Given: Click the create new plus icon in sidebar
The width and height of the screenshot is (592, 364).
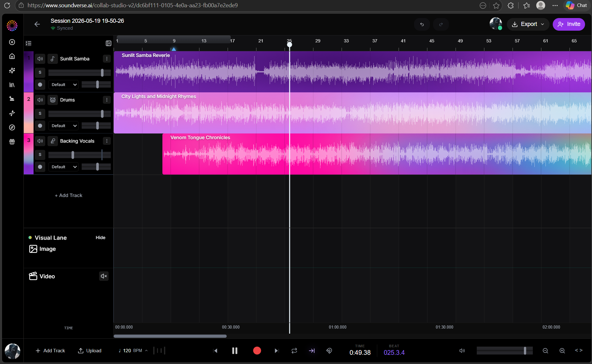Looking at the screenshot, I should 12,42.
